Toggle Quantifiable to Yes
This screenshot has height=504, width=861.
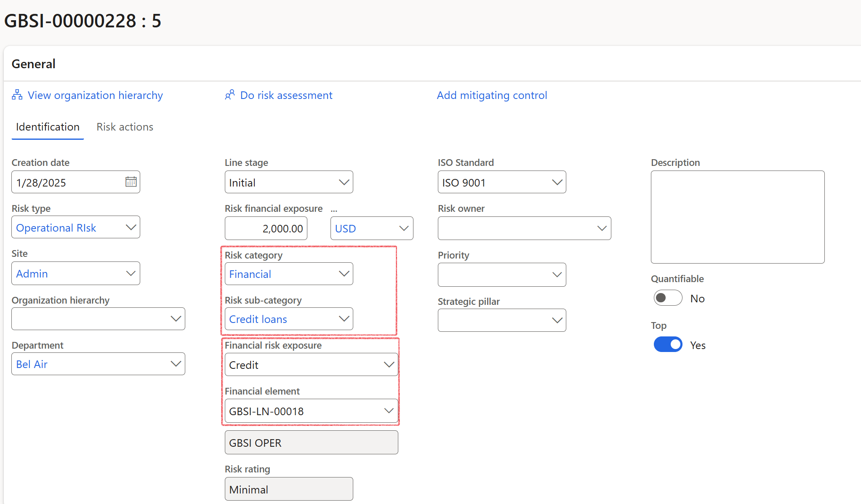(x=667, y=298)
